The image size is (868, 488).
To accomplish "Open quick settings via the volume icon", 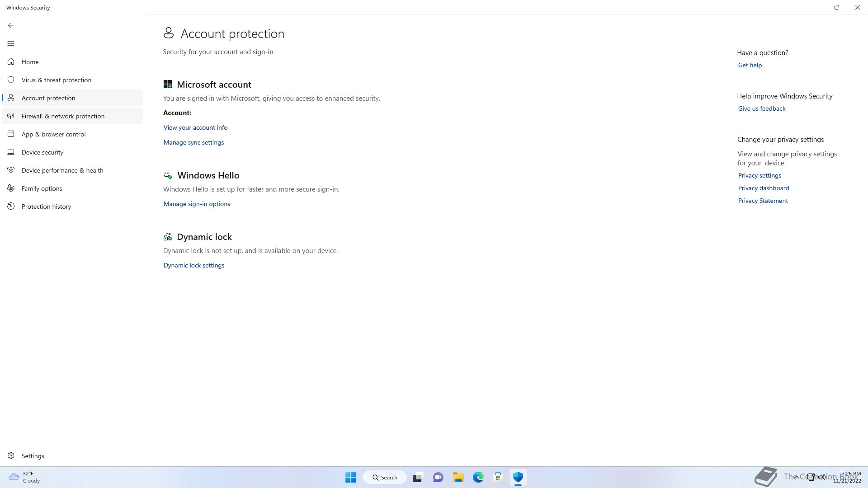I will coord(821,477).
